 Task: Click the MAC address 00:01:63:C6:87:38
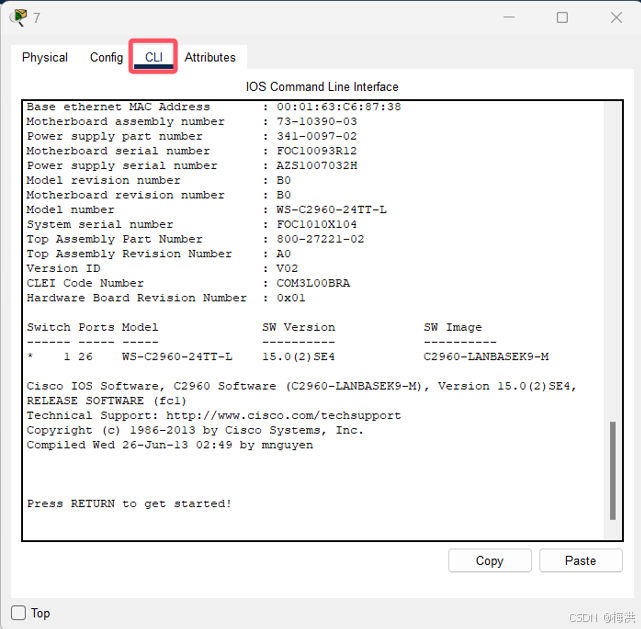[338, 107]
